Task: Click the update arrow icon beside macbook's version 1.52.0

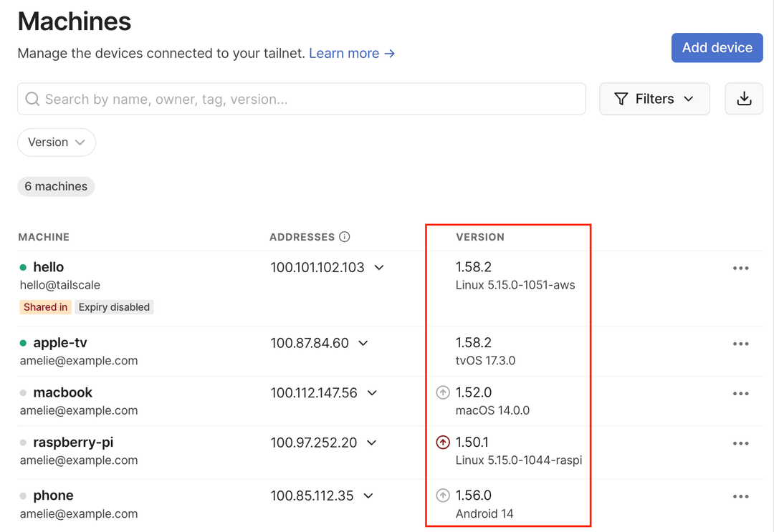Action: 443,392
